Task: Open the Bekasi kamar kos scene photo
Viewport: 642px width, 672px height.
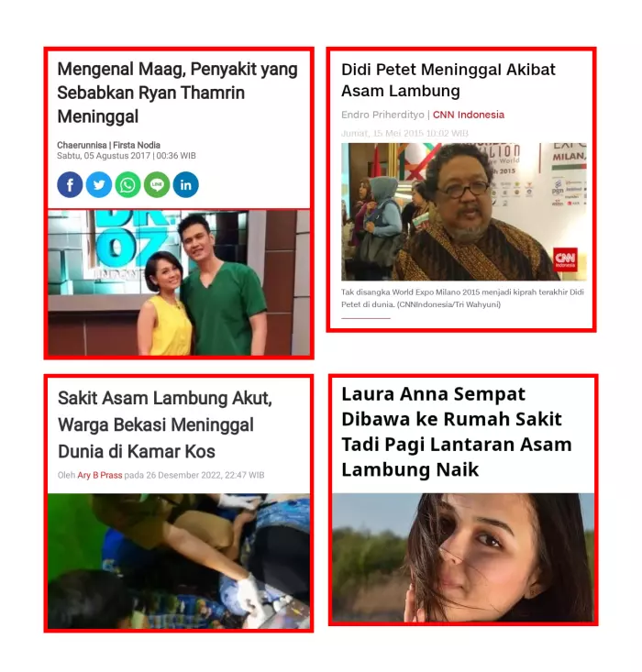Action: (179, 561)
